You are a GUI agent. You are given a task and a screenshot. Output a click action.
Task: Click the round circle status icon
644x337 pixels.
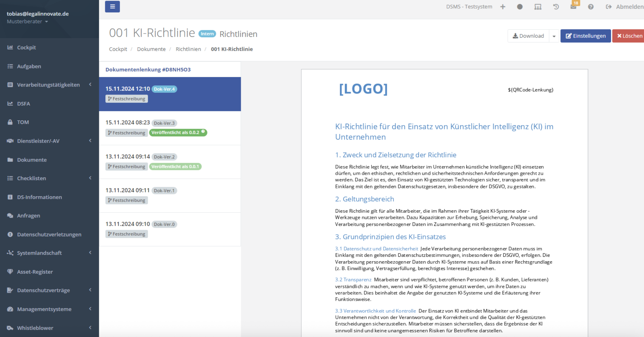click(x=520, y=7)
